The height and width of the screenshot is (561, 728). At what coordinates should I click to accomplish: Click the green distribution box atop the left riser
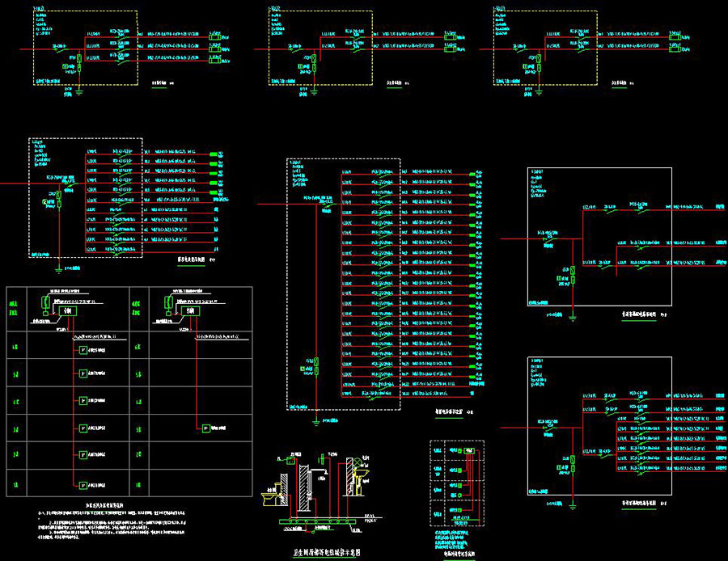[68, 311]
